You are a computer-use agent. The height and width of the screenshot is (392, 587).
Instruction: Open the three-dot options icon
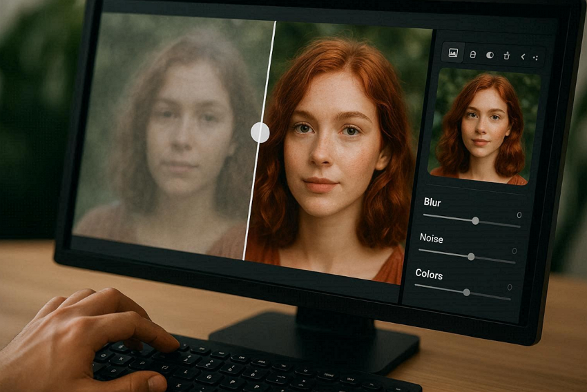tap(536, 57)
